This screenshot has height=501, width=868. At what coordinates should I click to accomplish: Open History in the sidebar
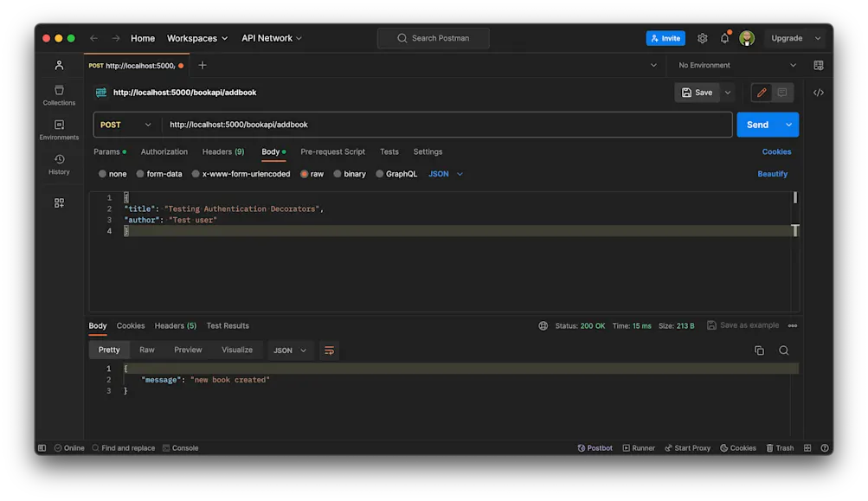pyautogui.click(x=59, y=164)
